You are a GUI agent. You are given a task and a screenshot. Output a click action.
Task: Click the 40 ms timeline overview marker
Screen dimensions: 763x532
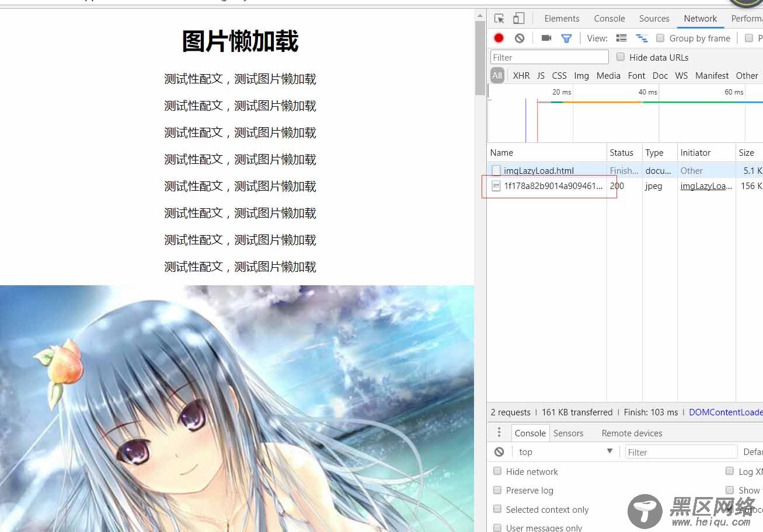[x=647, y=92]
